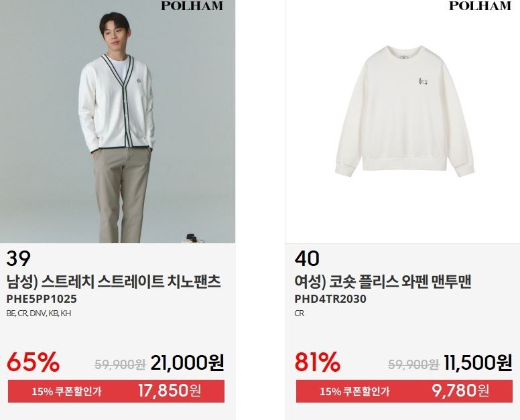Click the 65% discount label
The image size is (520, 420).
pos(33,362)
